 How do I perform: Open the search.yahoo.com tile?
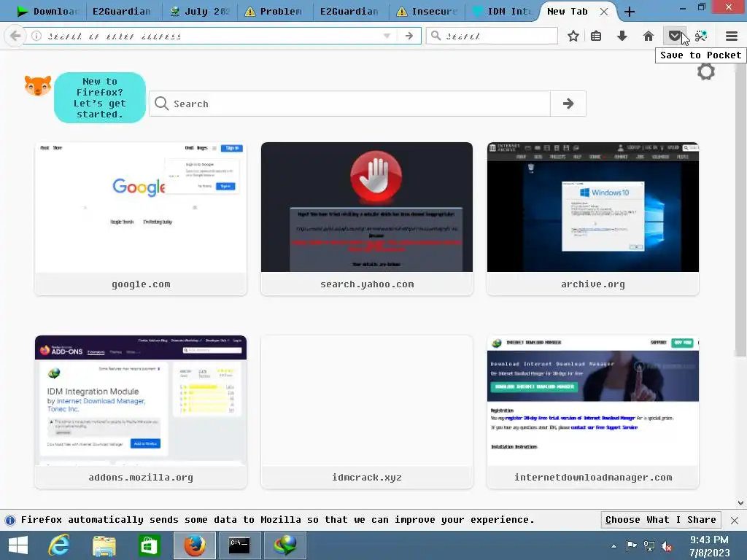[367, 219]
